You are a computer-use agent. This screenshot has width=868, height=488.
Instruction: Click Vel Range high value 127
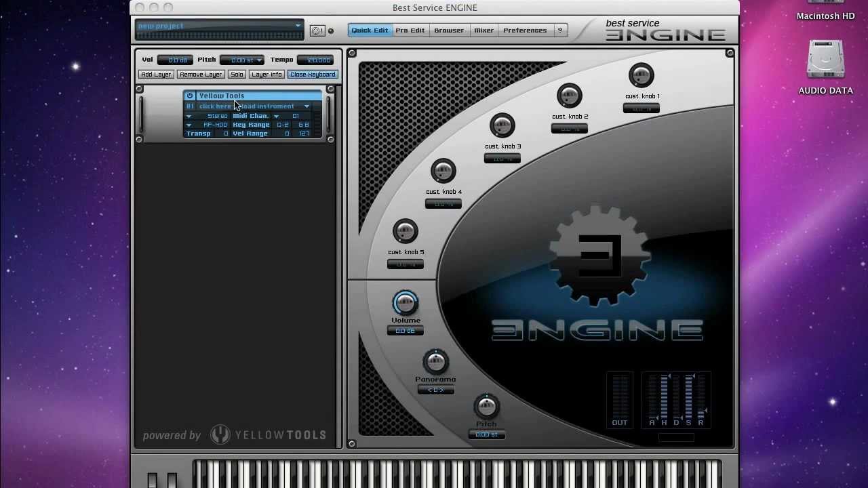coord(304,134)
